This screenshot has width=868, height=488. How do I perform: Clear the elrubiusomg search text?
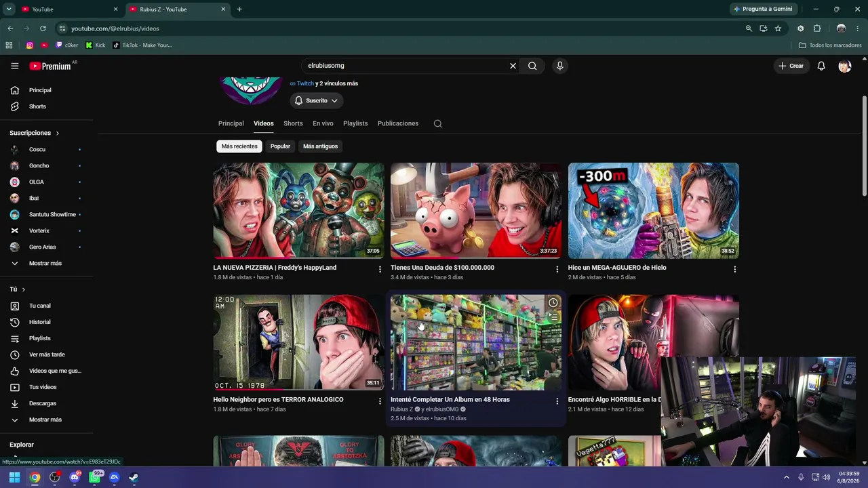(x=513, y=66)
